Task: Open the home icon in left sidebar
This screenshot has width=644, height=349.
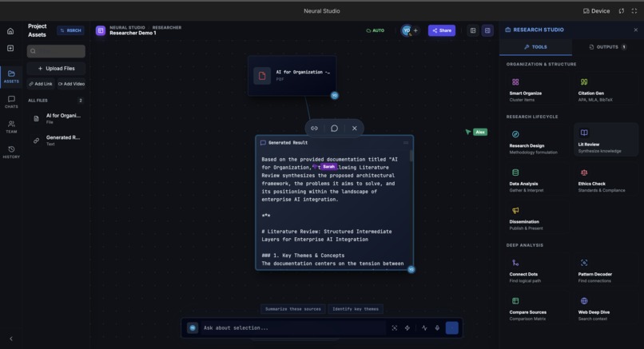Action: coord(10,31)
